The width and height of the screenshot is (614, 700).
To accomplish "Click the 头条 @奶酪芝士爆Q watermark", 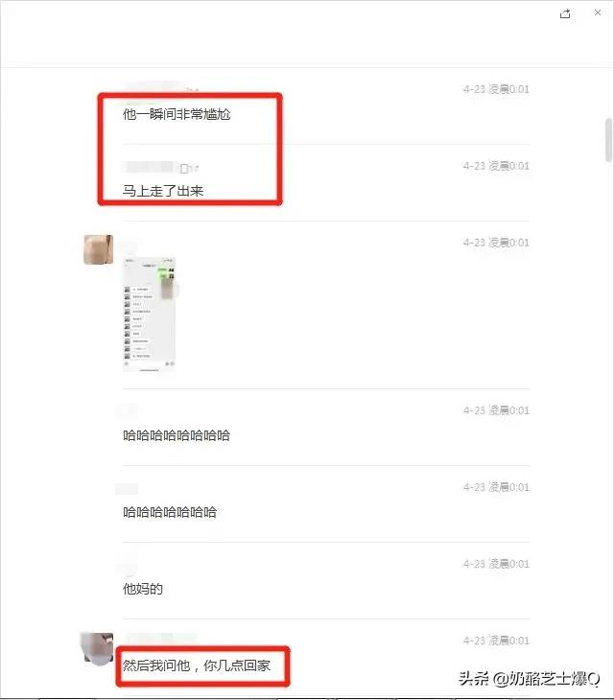I will 530,679.
